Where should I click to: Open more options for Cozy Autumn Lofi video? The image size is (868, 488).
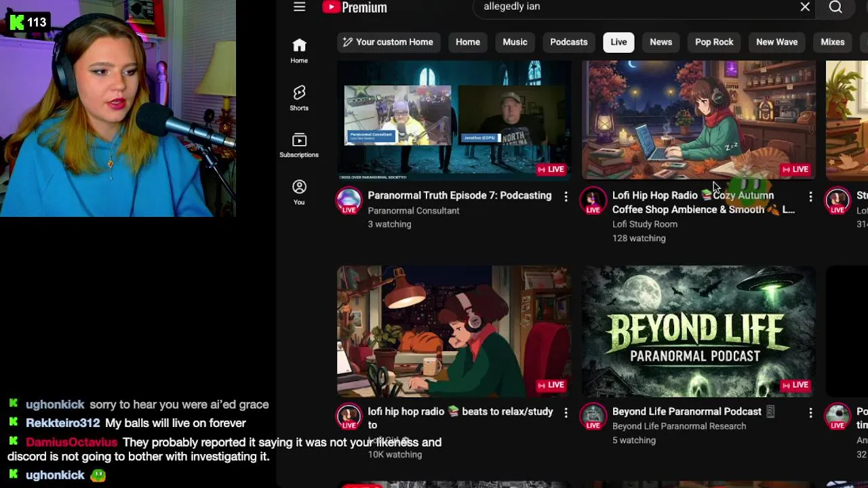pos(810,197)
